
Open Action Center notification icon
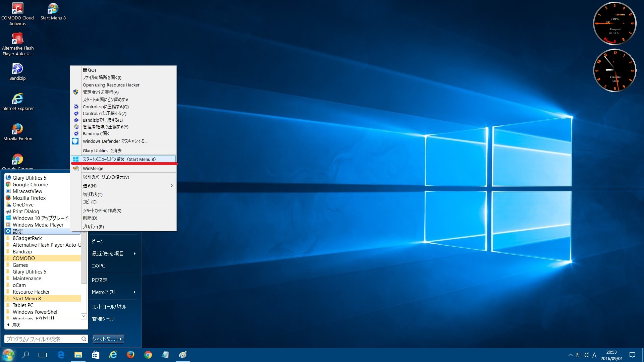[x=632, y=355]
